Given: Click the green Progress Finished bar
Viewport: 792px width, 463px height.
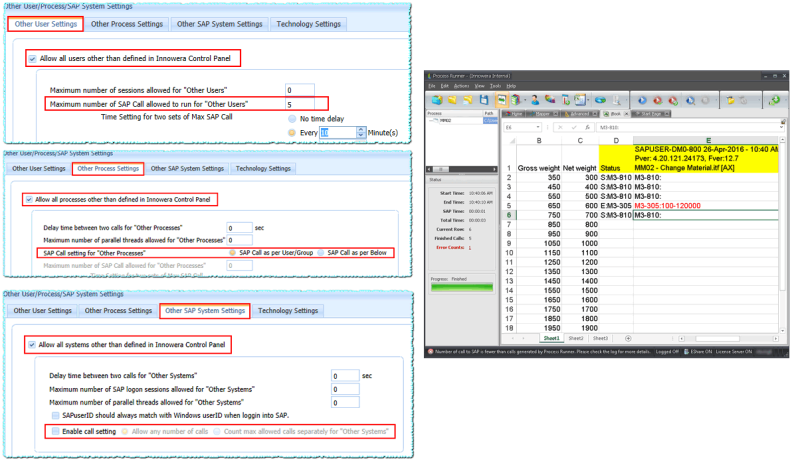Looking at the screenshot, I should click(462, 287).
